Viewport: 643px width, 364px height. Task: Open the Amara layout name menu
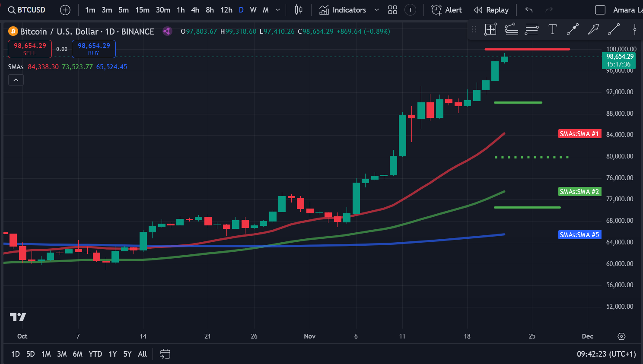[627, 10]
